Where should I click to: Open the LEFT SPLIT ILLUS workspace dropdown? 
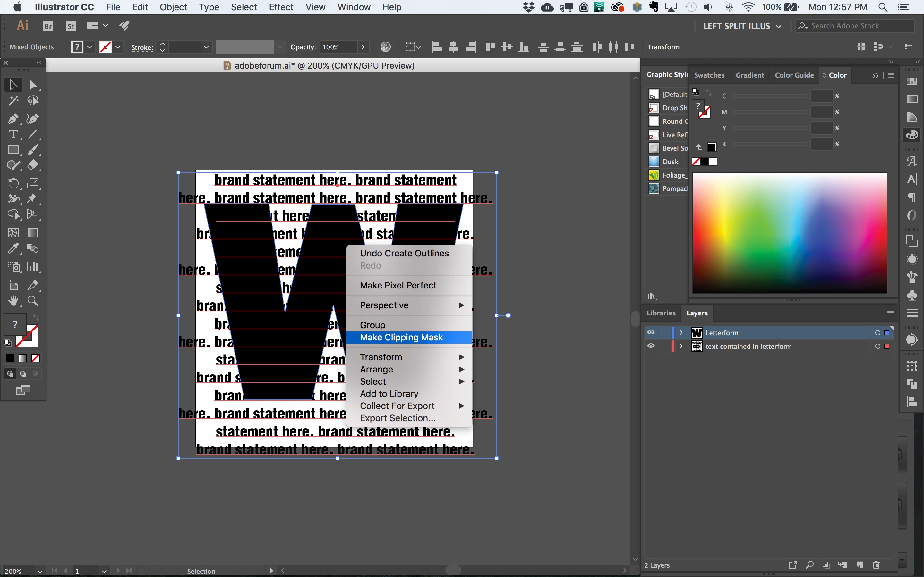point(741,26)
